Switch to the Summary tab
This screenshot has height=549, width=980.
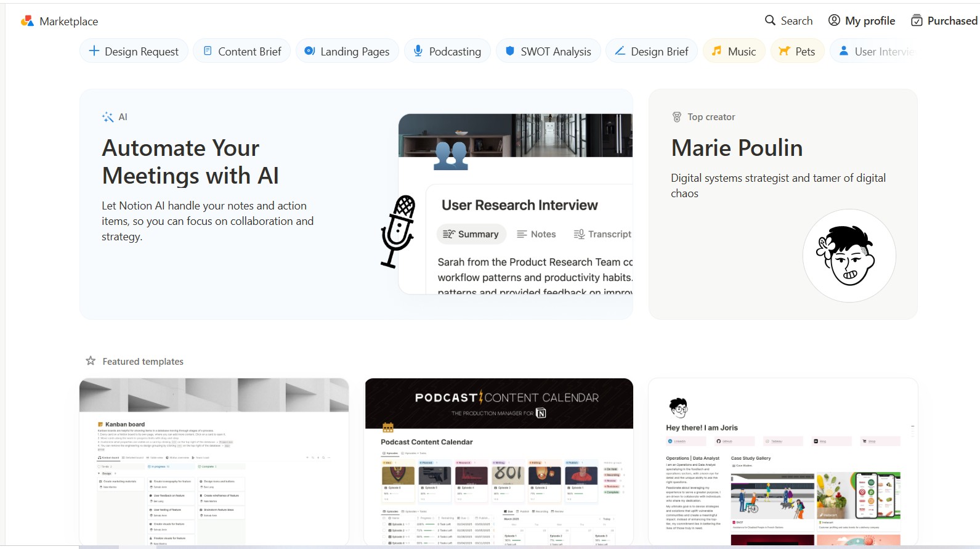[471, 234]
